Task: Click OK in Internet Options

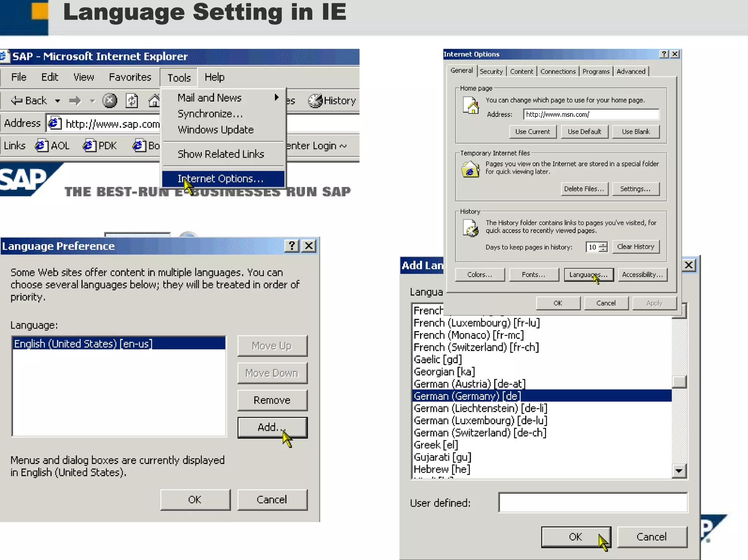Action: coord(558,303)
